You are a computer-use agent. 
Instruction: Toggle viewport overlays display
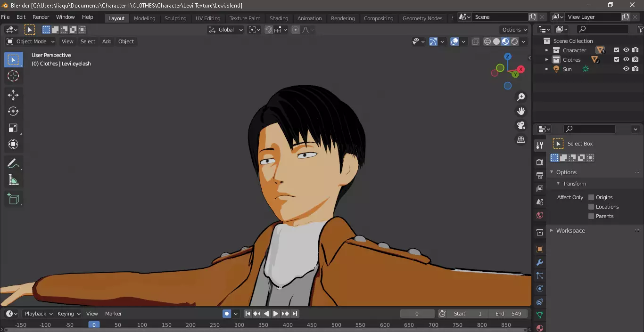pos(454,41)
